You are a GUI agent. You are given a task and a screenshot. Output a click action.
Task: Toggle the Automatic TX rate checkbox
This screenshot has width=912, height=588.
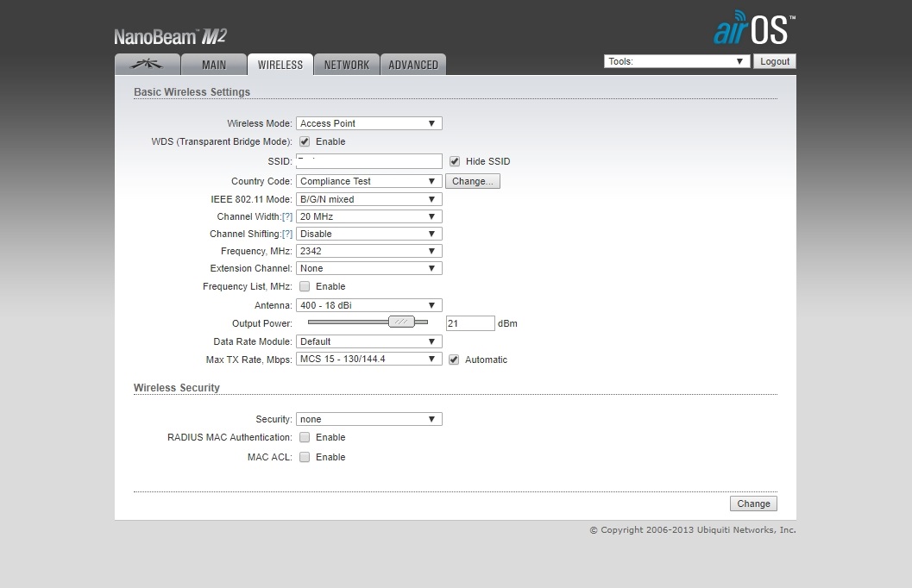[x=454, y=360]
